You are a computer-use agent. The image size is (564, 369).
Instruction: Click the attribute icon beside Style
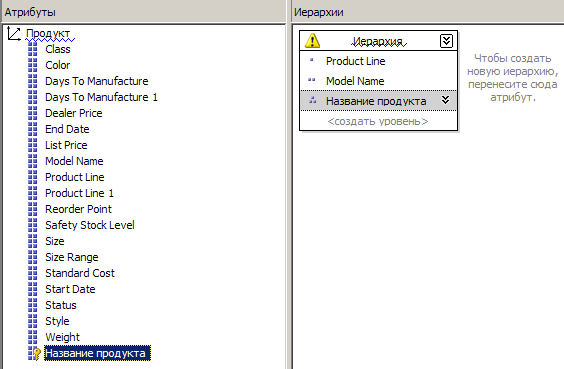pyautogui.click(x=33, y=321)
